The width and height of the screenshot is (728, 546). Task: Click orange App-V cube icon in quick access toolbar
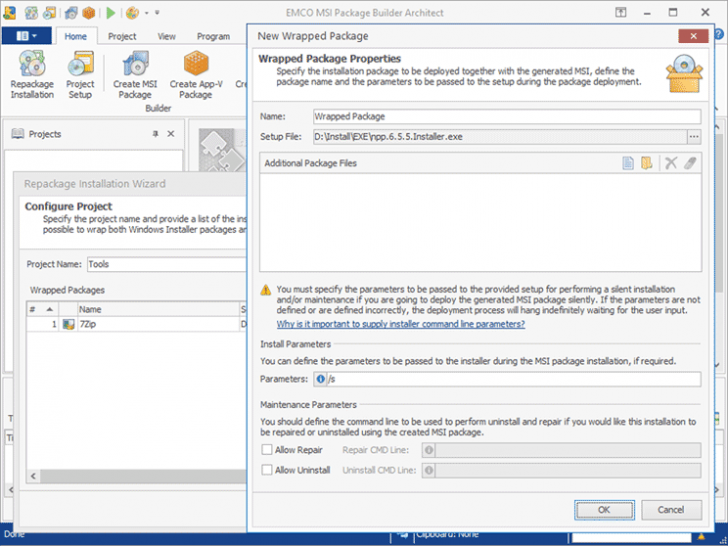click(89, 13)
